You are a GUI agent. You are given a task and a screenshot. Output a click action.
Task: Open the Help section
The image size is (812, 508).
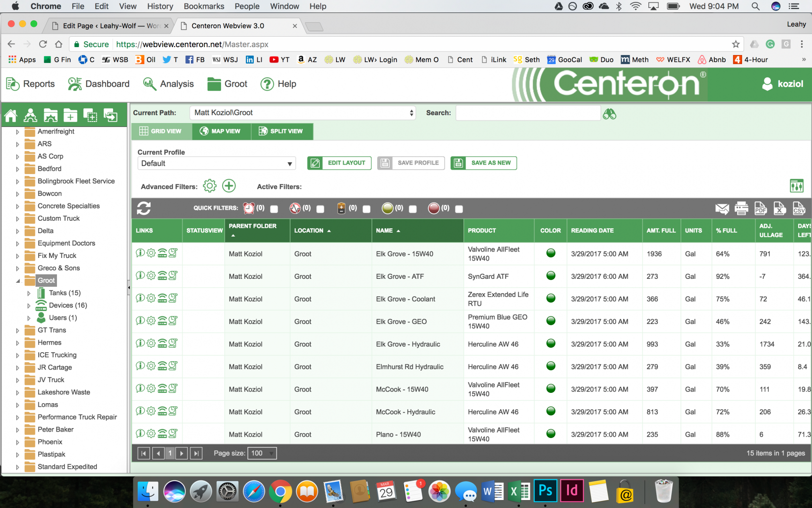tap(279, 84)
